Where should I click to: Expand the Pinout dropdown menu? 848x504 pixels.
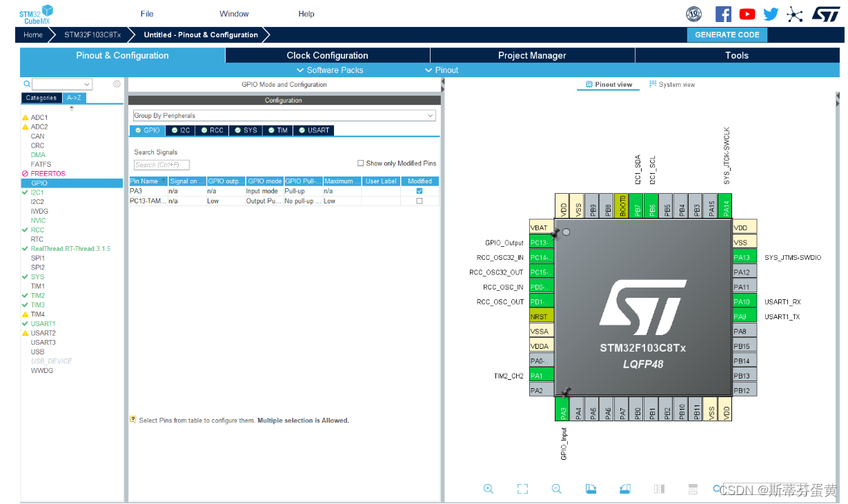442,70
